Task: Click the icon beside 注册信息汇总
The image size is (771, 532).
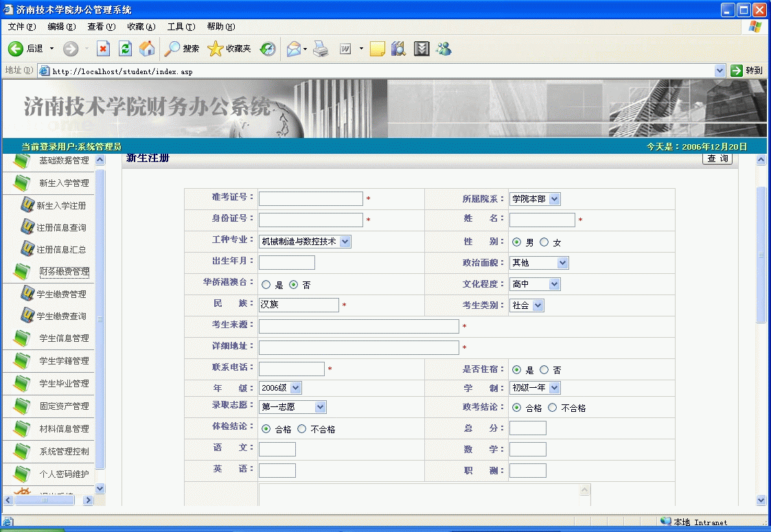Action: (x=27, y=248)
